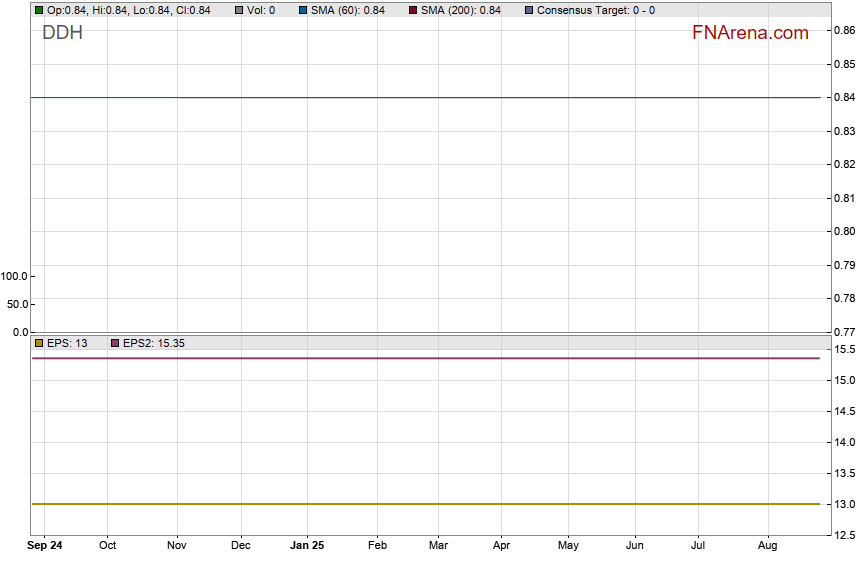Image resolution: width=859 pixels, height=566 pixels.
Task: Click the 0.84 price axis value
Action: (843, 98)
